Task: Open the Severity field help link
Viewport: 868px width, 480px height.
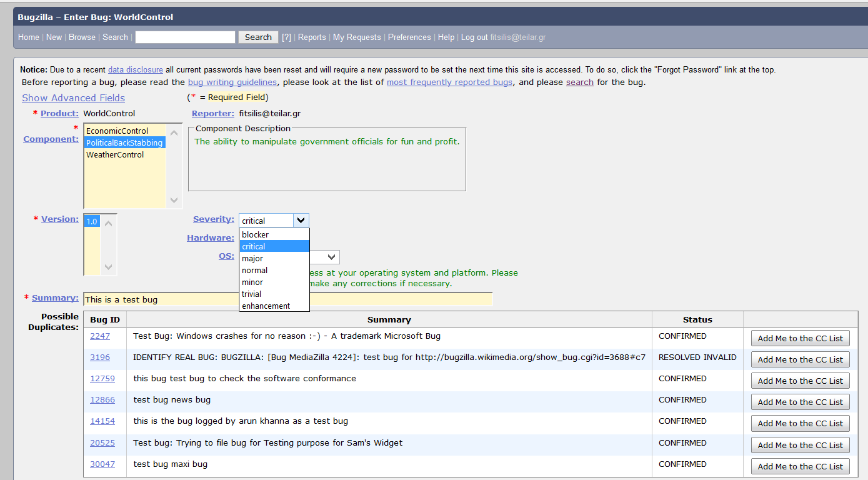Action: [x=214, y=220]
